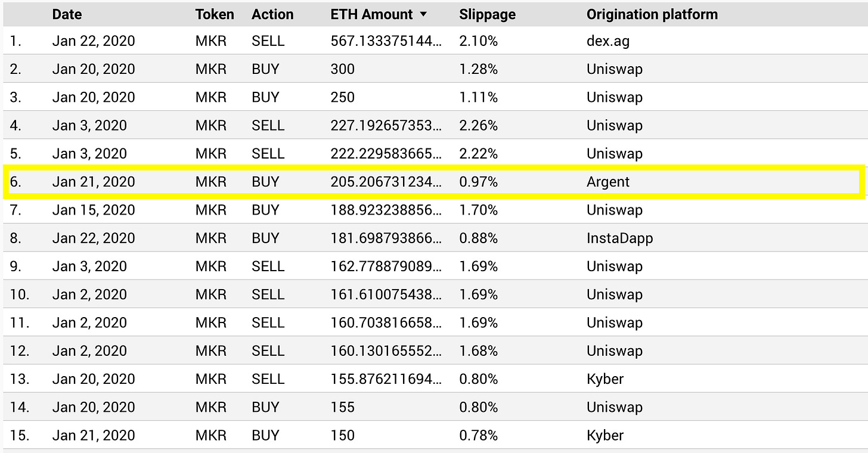868x453 pixels.
Task: Click the Jan 22, 2020 date in row 1
Action: coord(94,41)
